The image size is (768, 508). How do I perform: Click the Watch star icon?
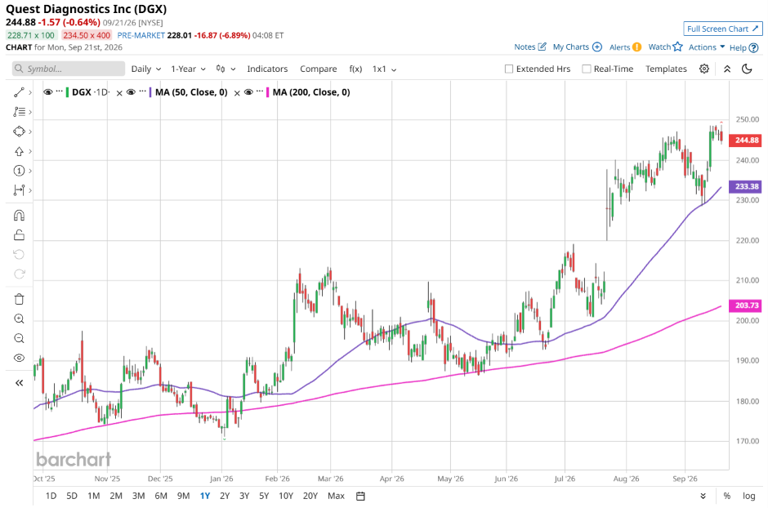(x=677, y=47)
